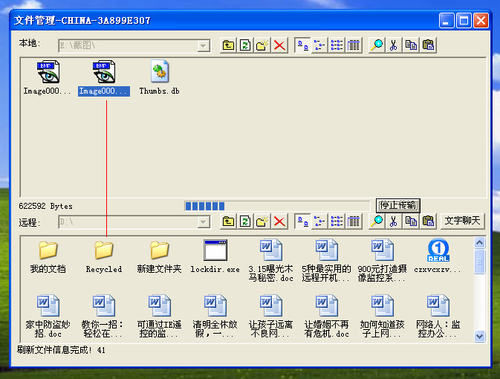This screenshot has width=500, height=379.
Task: Search local files with magnifier icon
Action: 377,45
